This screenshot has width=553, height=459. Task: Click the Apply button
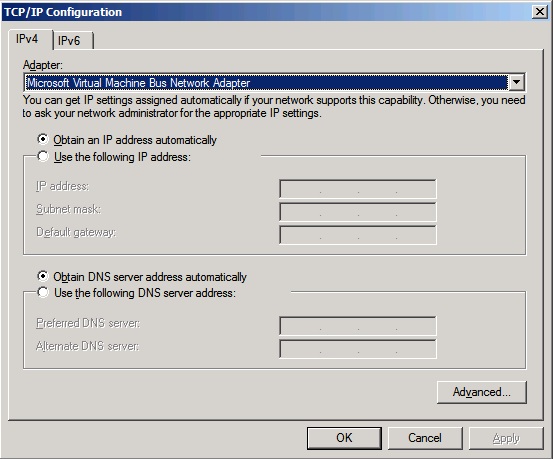click(x=506, y=438)
